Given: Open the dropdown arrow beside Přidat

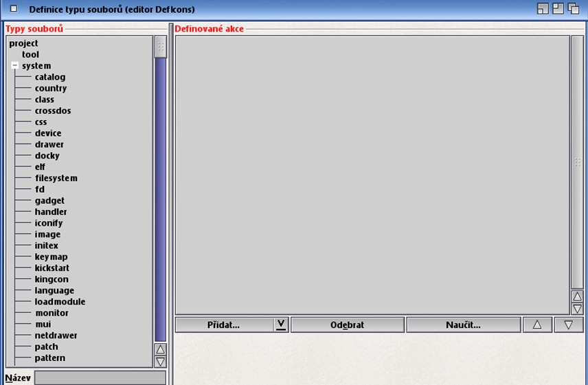Looking at the screenshot, I should [281, 325].
